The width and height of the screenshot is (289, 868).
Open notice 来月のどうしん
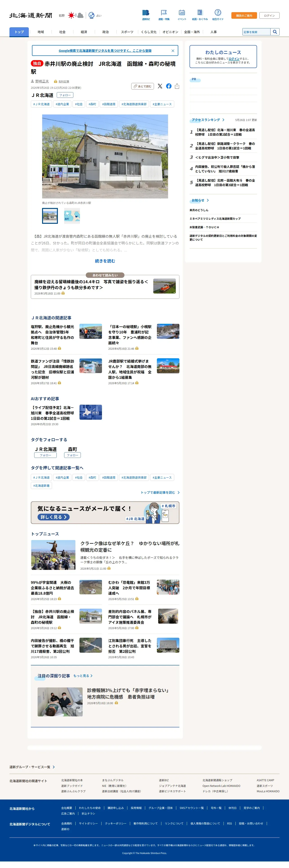pos(199,210)
